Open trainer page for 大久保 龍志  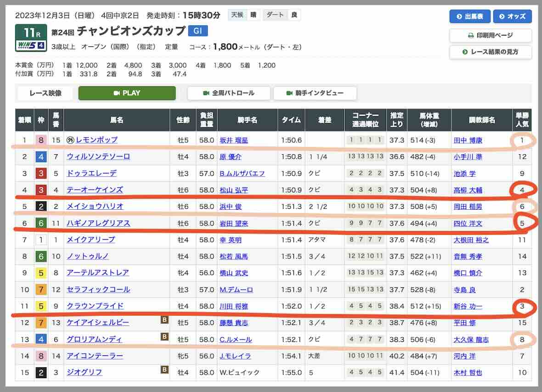coord(471,340)
